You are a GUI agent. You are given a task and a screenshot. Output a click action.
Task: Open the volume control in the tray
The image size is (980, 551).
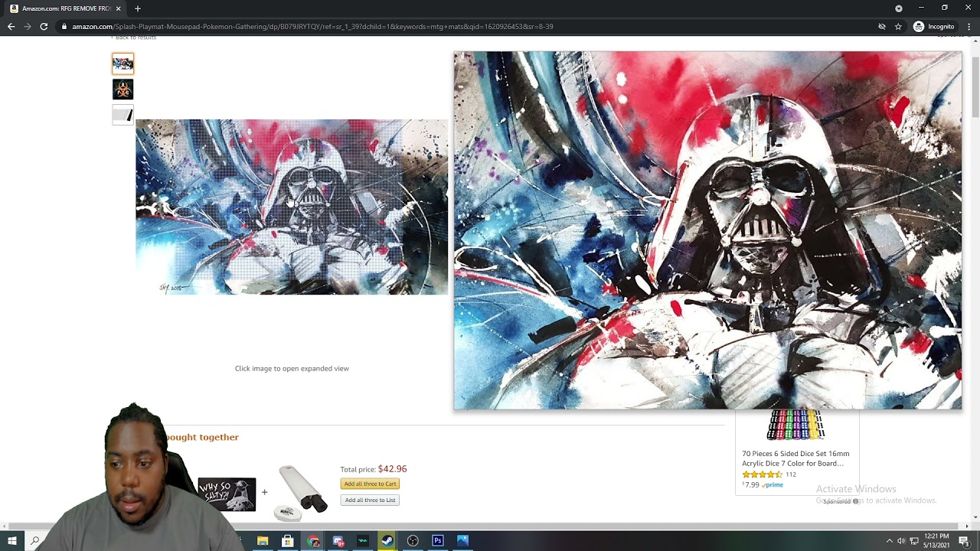(x=901, y=541)
